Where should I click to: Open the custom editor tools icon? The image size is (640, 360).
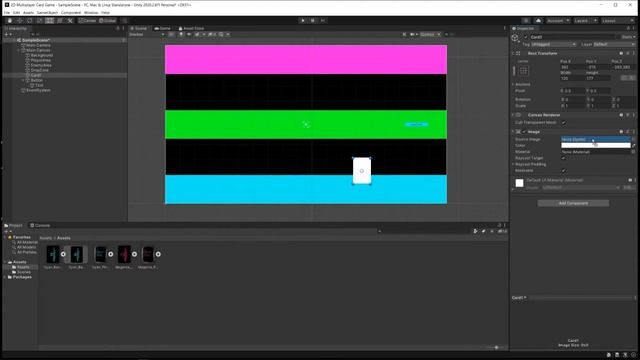70,20
